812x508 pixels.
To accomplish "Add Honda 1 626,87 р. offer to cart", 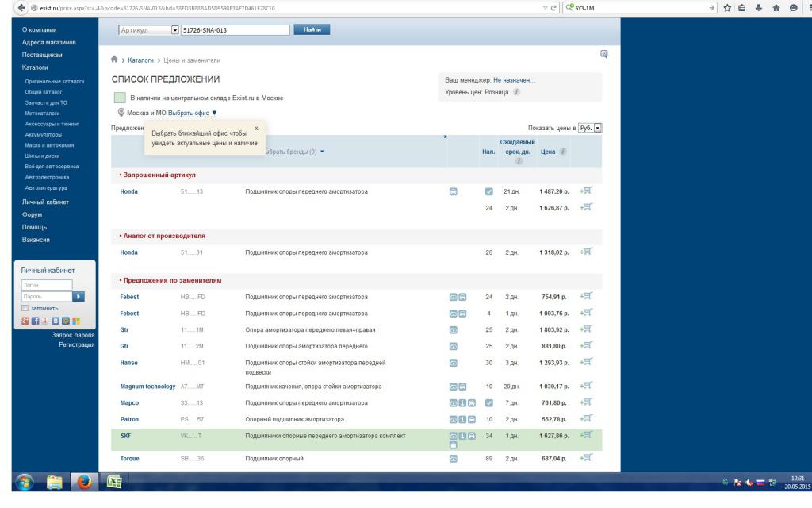I will (x=586, y=207).
